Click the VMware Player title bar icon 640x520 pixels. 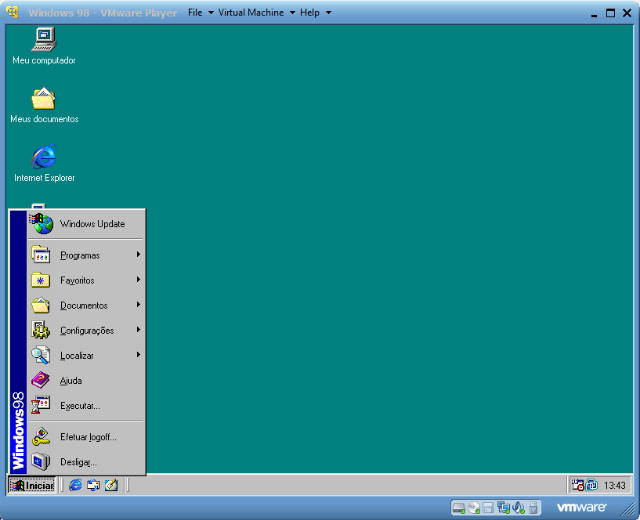tap(13, 13)
